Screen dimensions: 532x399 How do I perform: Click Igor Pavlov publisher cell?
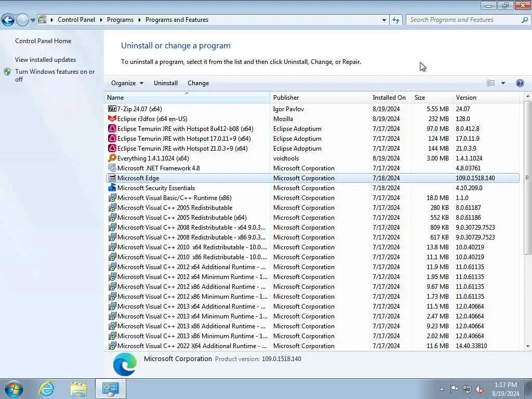[x=288, y=109]
